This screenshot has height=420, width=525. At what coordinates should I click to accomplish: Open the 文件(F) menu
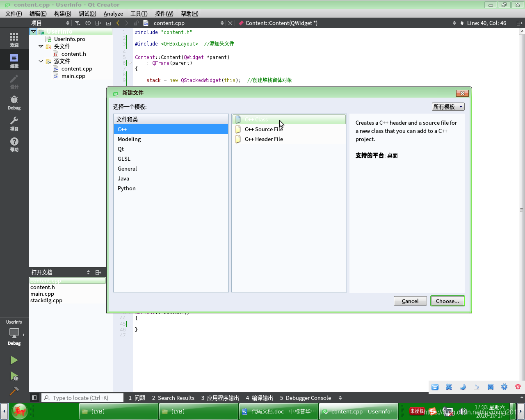[14, 14]
